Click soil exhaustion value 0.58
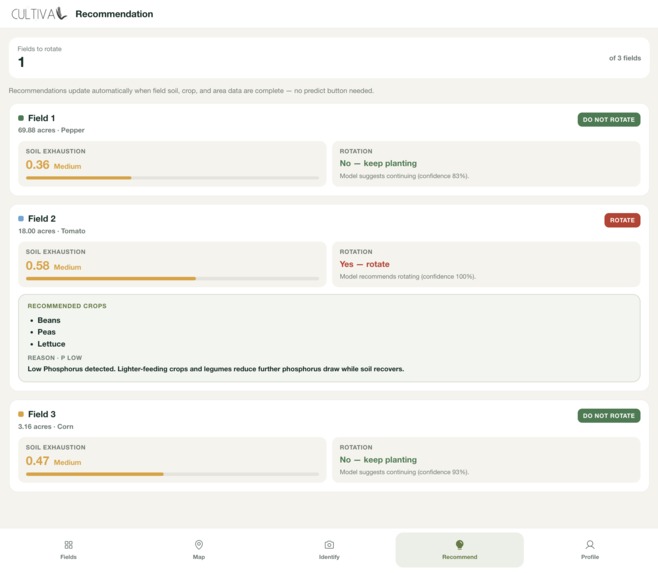658x573 pixels. (37, 265)
